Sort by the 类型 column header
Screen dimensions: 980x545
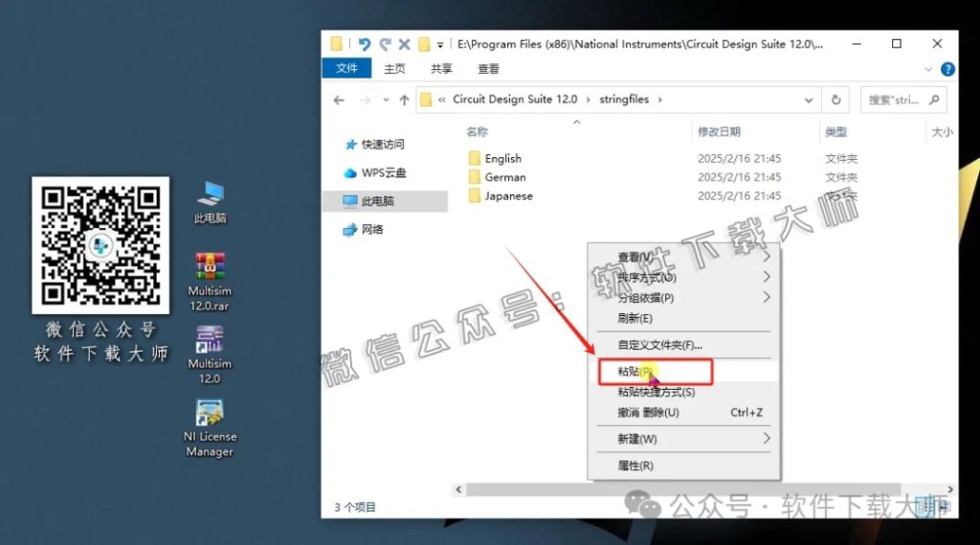point(835,131)
